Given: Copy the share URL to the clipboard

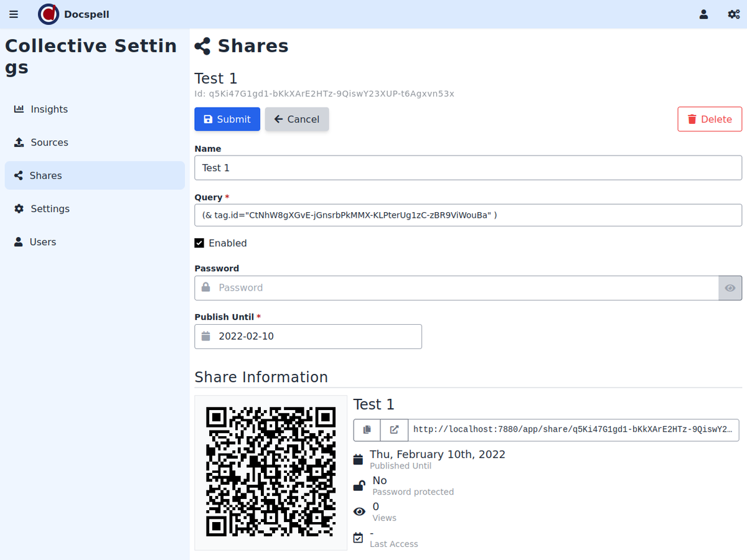Looking at the screenshot, I should tap(367, 430).
